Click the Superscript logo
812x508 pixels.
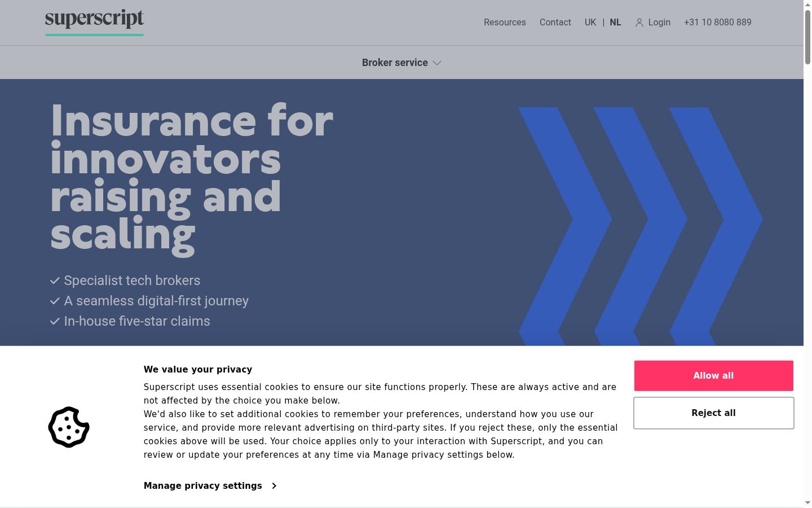point(94,23)
